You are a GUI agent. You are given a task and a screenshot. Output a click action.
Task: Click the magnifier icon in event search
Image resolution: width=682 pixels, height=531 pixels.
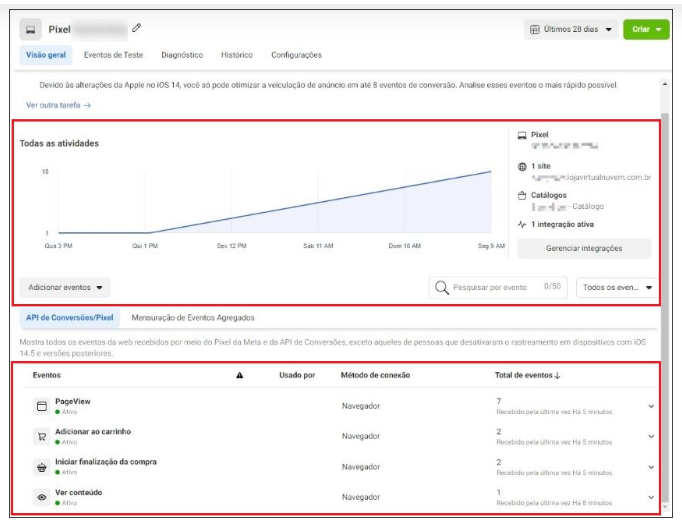click(441, 287)
